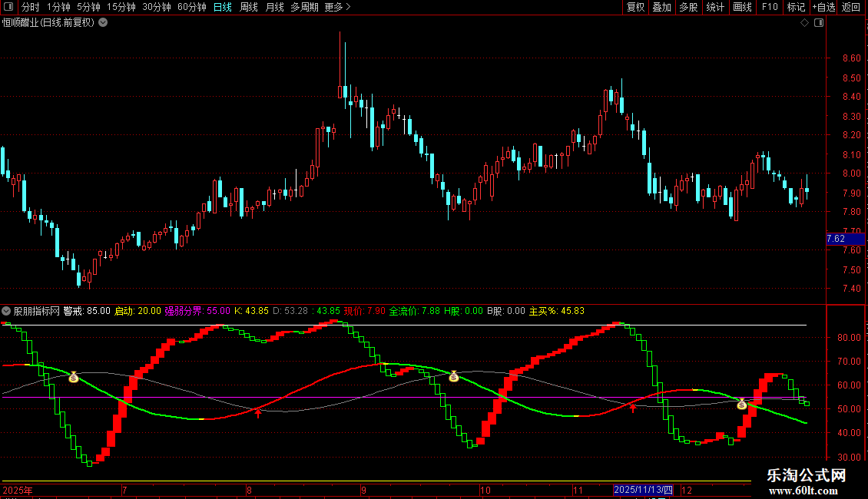This screenshot has width=868, height=499.
Task: Click the diamond icon above the chart
Action: coord(805,23)
